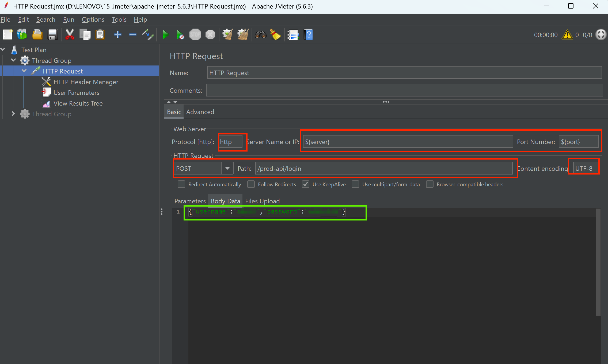The height and width of the screenshot is (364, 608).
Task: Open the Run menu
Action: click(69, 20)
